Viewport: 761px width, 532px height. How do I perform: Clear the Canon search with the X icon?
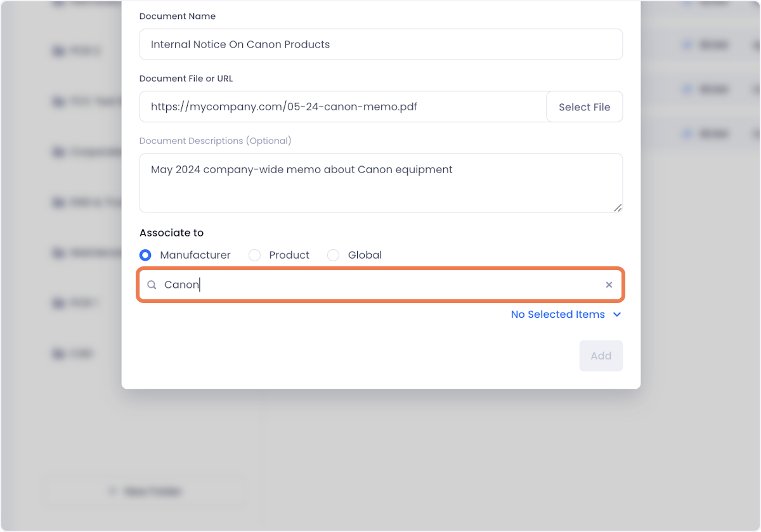coord(609,285)
